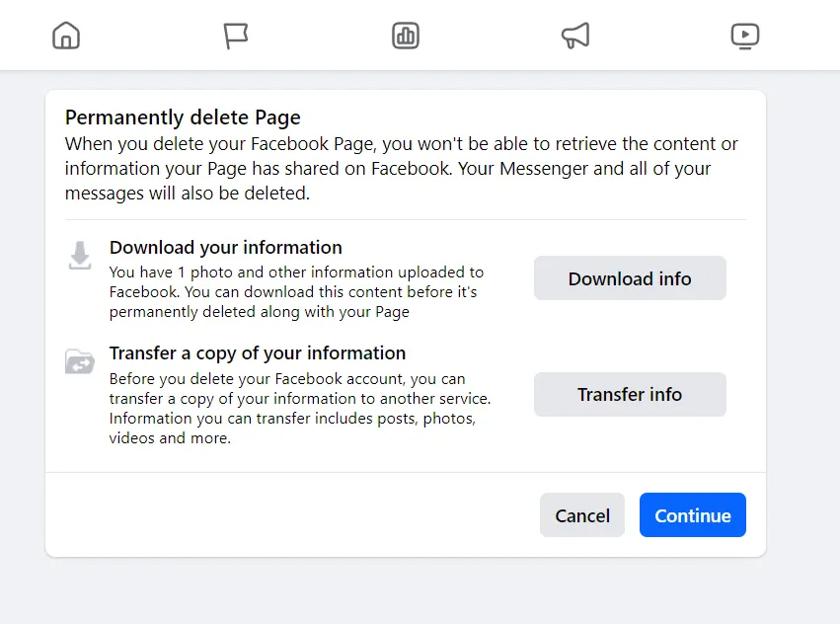Click the "When you delete your Facebook Page" warning text
Screen dimensions: 840x624
[x=402, y=168]
